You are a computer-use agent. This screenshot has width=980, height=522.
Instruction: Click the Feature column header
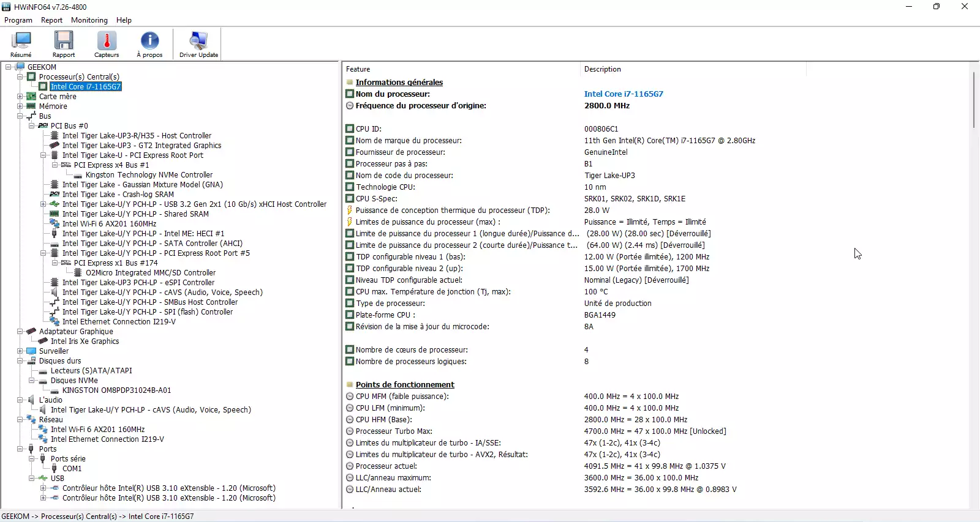[x=358, y=69]
